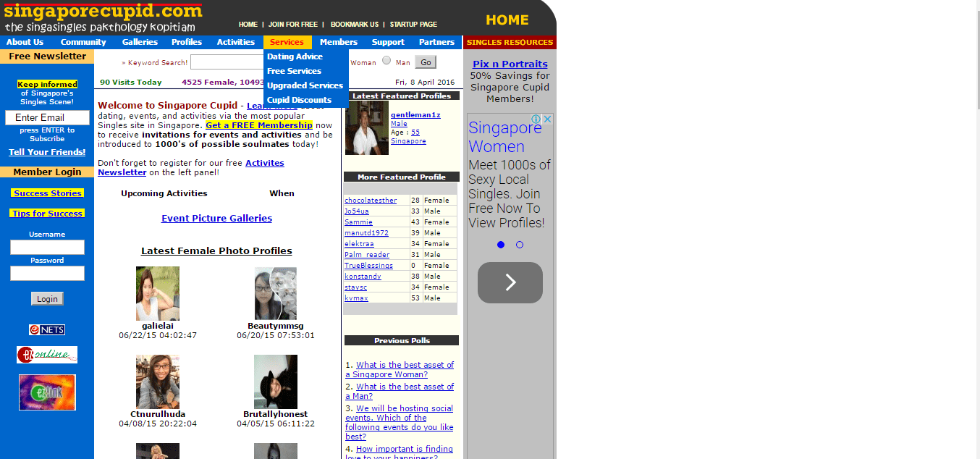Image resolution: width=980 pixels, height=459 pixels.
Task: Open manutd1972 profile link
Action: (366, 233)
